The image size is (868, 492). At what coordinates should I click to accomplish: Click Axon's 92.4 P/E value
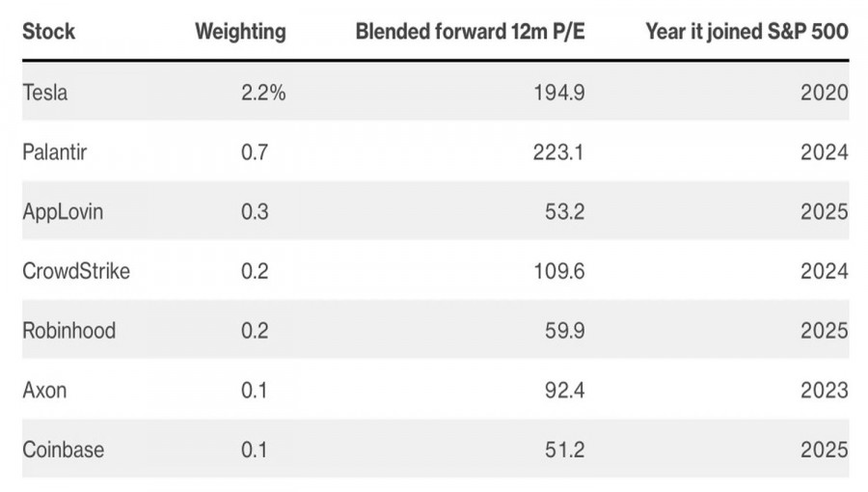click(x=563, y=390)
